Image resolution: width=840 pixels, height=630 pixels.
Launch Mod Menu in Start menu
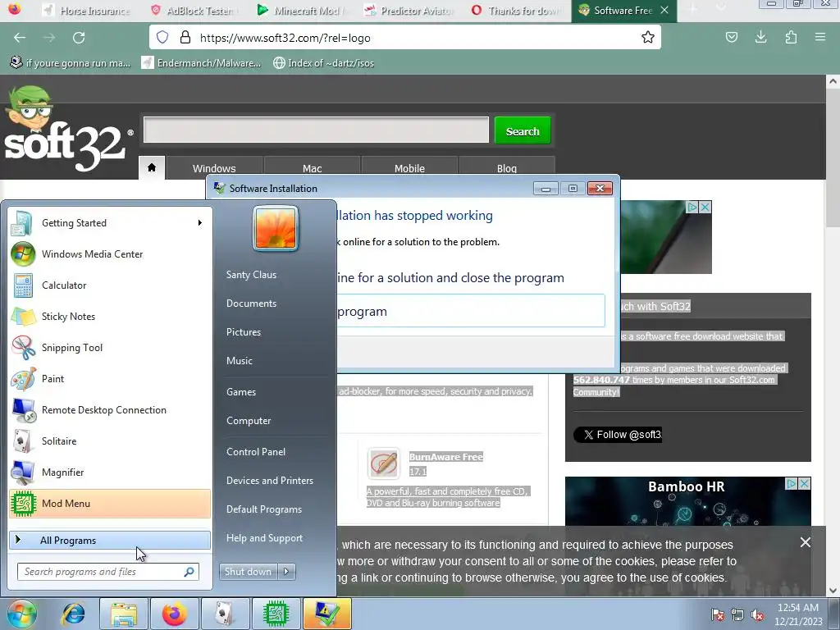point(110,504)
